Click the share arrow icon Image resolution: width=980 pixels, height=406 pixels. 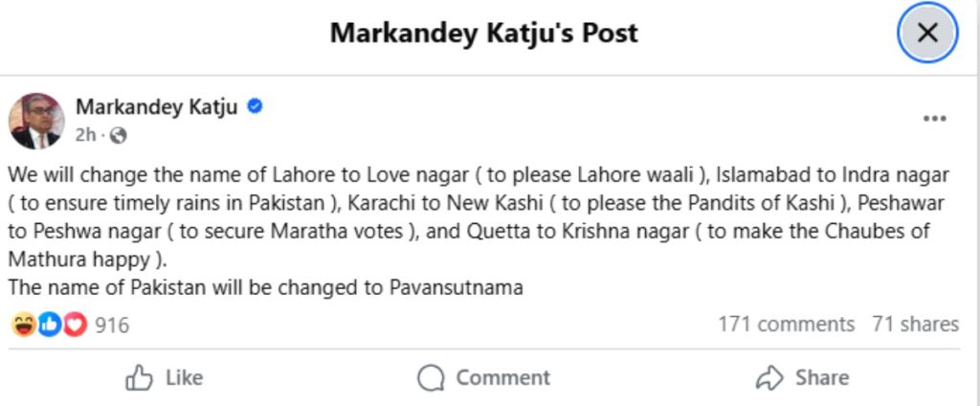click(x=769, y=378)
